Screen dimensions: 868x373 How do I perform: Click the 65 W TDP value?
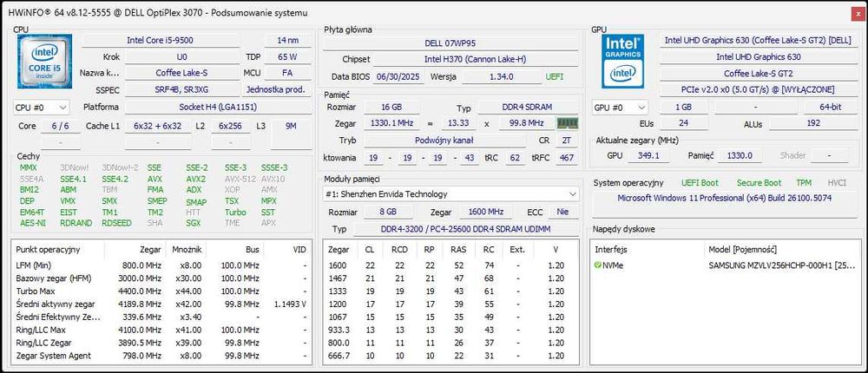point(288,56)
